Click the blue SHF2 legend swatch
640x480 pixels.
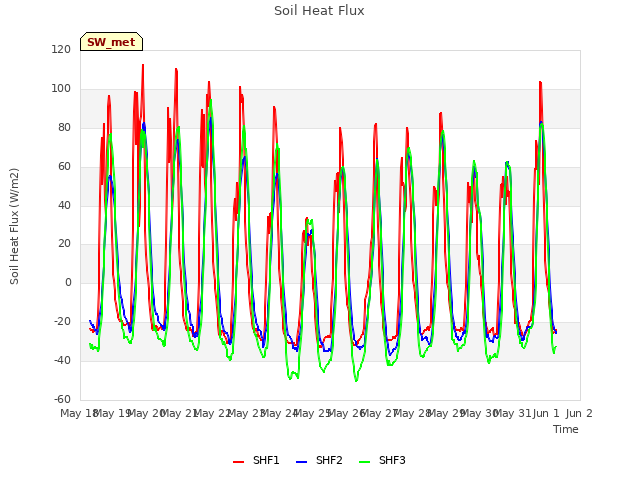tap(301, 462)
